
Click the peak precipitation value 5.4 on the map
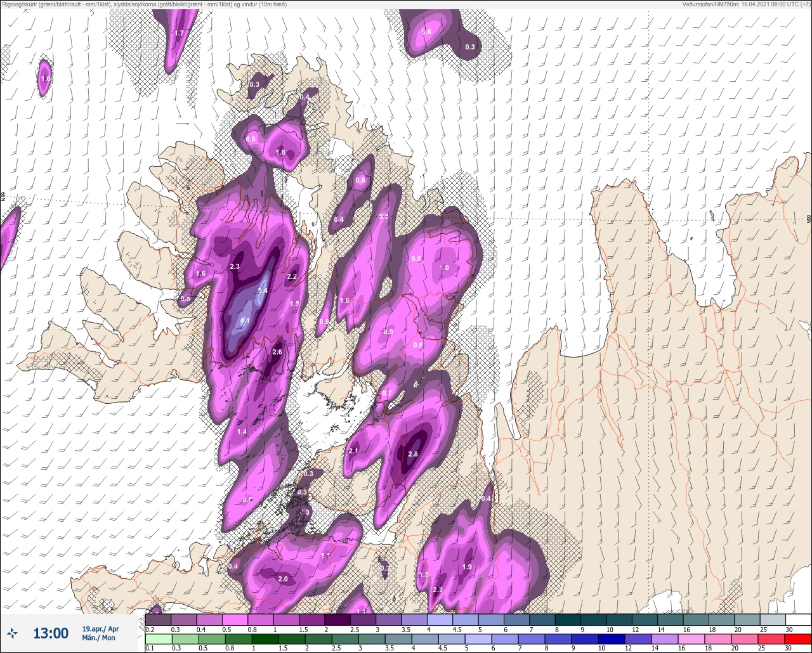coord(263,291)
